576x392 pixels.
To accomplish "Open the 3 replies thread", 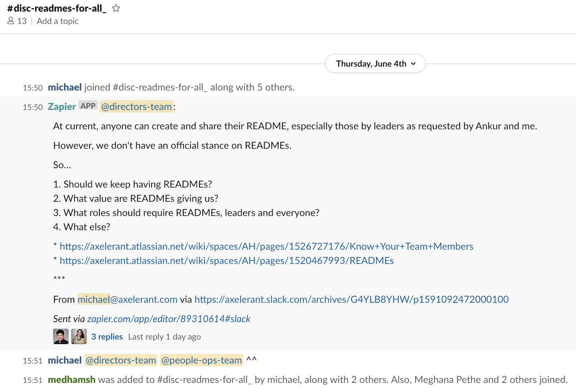I will pyautogui.click(x=107, y=337).
